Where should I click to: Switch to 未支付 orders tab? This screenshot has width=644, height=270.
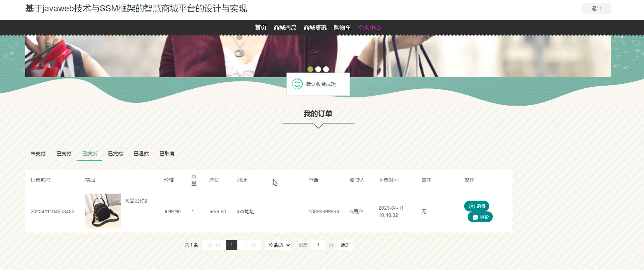(38, 153)
